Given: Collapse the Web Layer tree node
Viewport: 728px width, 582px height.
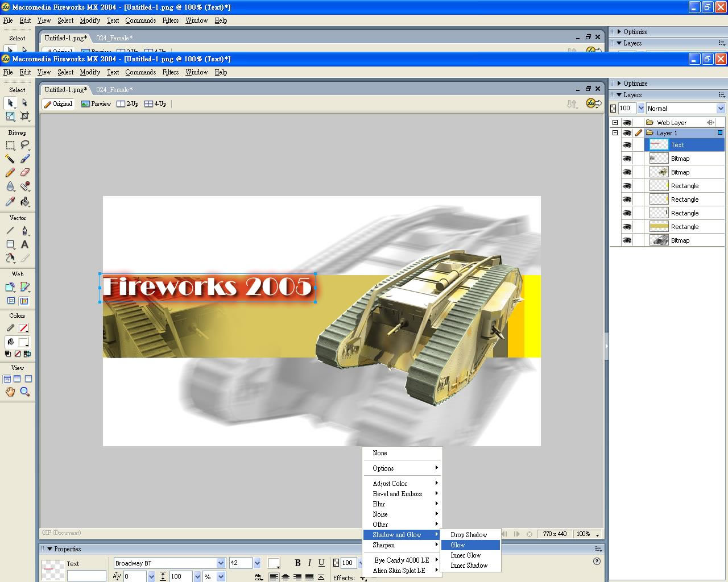Looking at the screenshot, I should pos(615,123).
